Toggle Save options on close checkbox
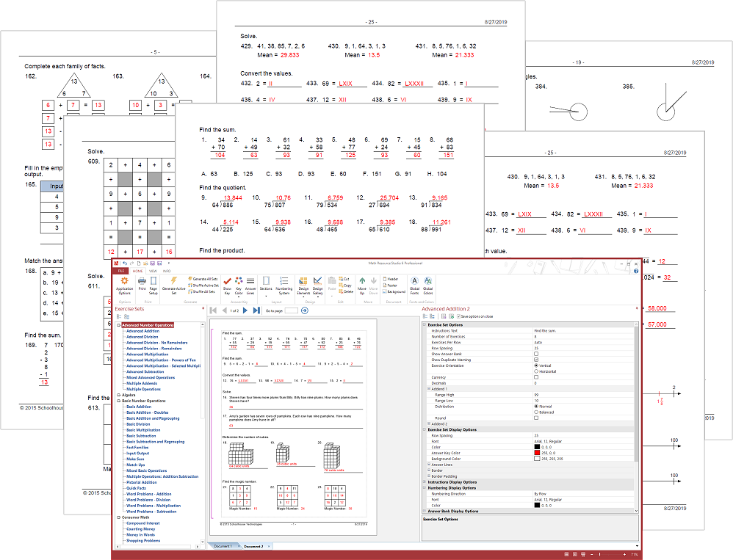This screenshot has width=733, height=560. point(458,316)
